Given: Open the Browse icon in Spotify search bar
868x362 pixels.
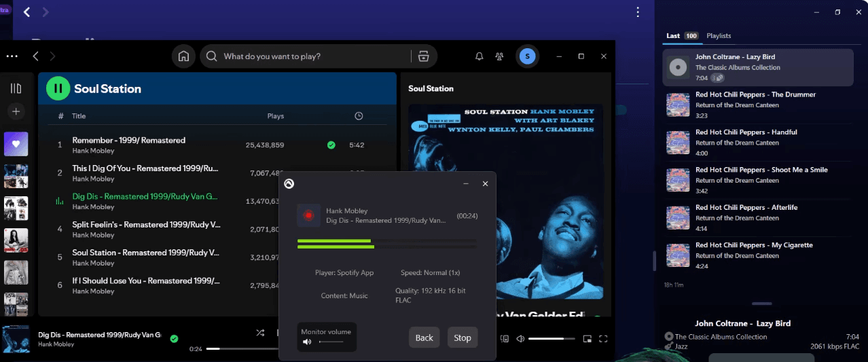Looking at the screenshot, I should coord(424,56).
